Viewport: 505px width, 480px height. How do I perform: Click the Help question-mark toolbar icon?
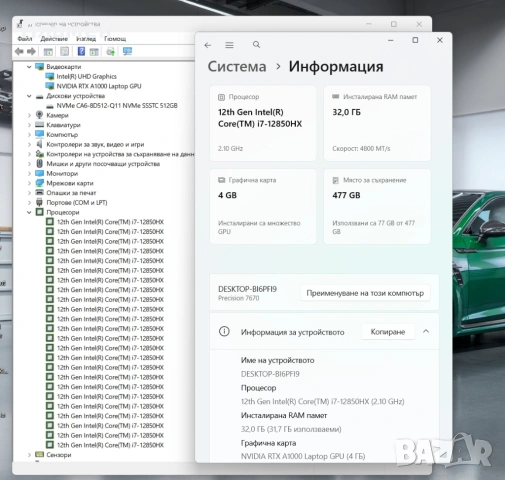pyautogui.click(x=81, y=51)
